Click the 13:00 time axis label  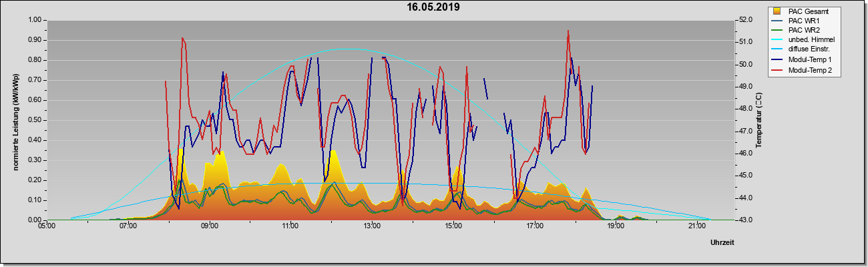coord(372,226)
